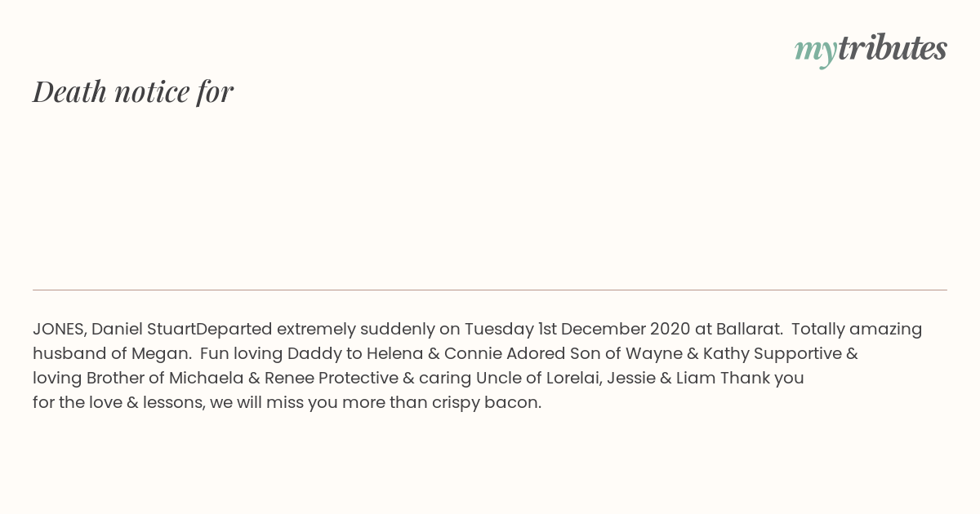Click the mytributes logo
This screenshot has height=514, width=980.
click(871, 50)
